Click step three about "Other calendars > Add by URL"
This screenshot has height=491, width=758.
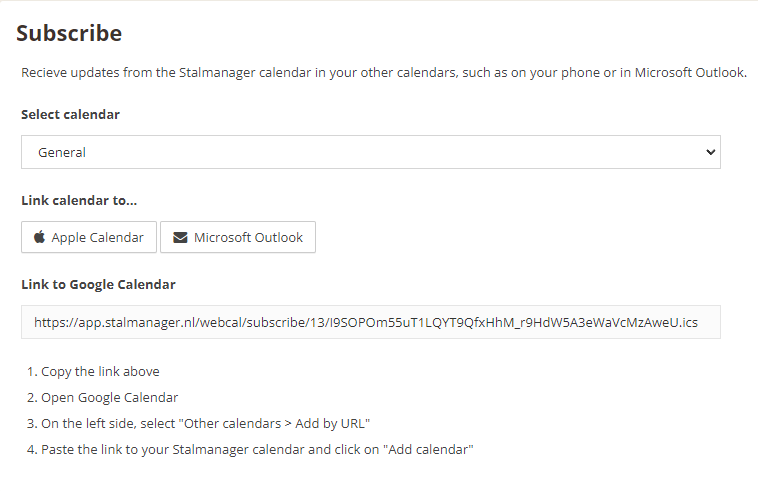click(x=198, y=424)
